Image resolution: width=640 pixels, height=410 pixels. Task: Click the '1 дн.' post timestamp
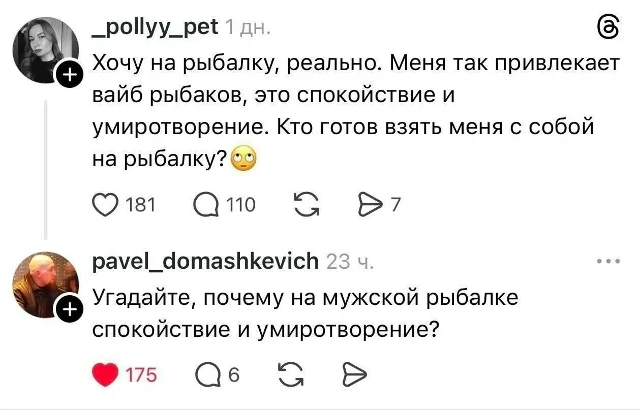coord(248,27)
